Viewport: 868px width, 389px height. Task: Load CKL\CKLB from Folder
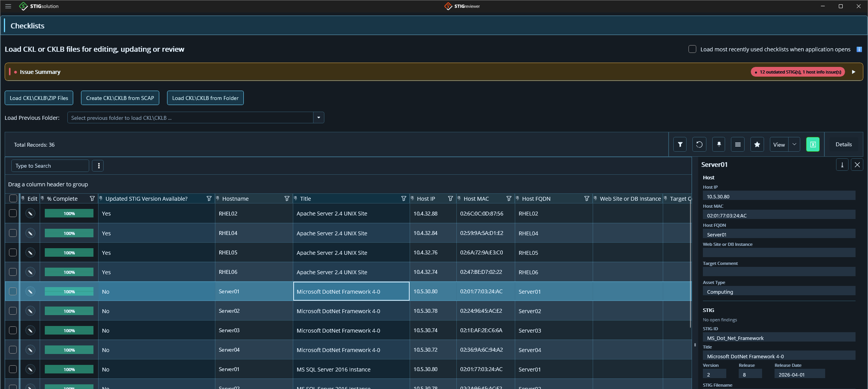(205, 98)
